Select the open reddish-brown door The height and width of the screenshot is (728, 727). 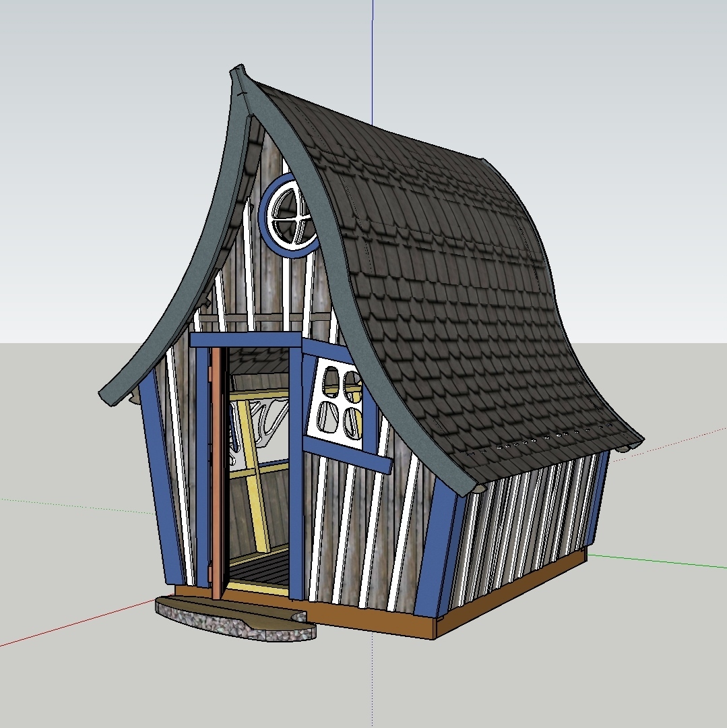pyautogui.click(x=217, y=472)
